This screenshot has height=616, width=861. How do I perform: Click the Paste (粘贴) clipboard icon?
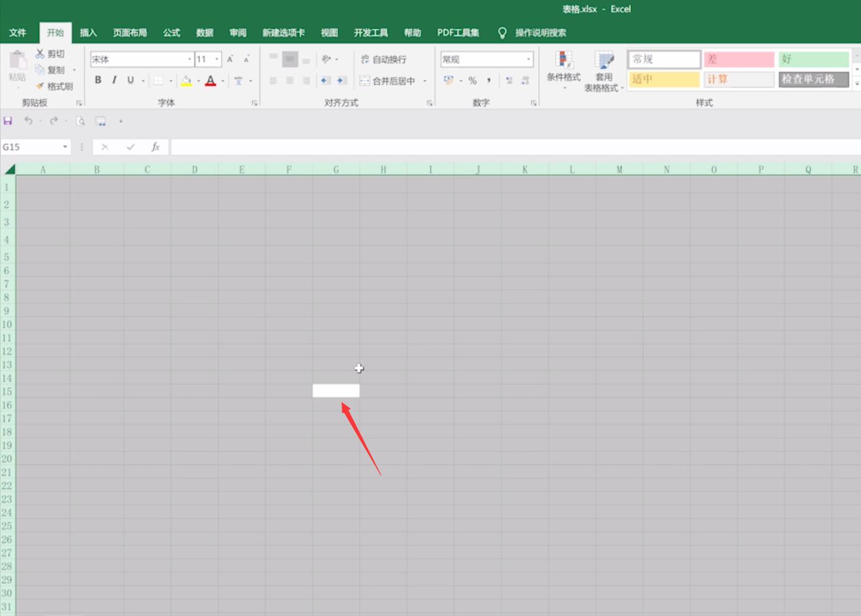(x=17, y=61)
